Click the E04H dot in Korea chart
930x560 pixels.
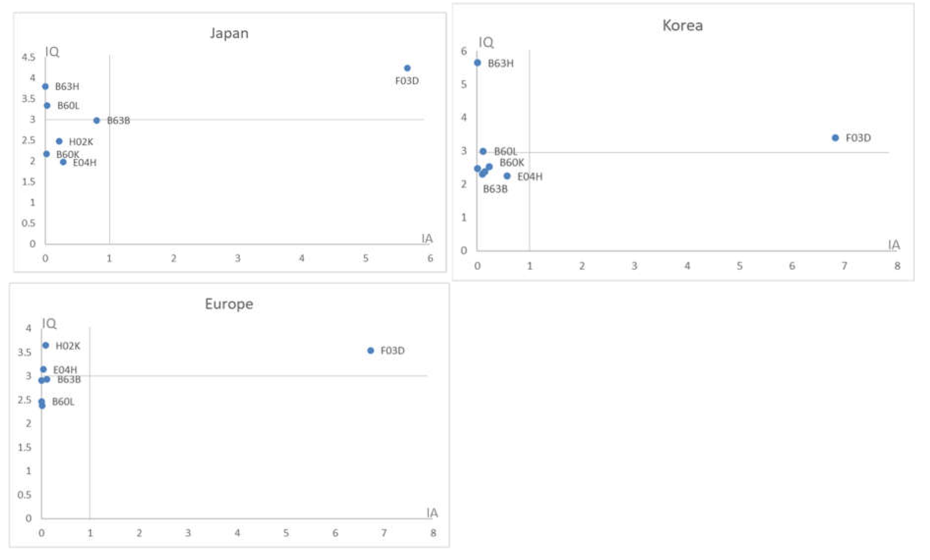(507, 176)
